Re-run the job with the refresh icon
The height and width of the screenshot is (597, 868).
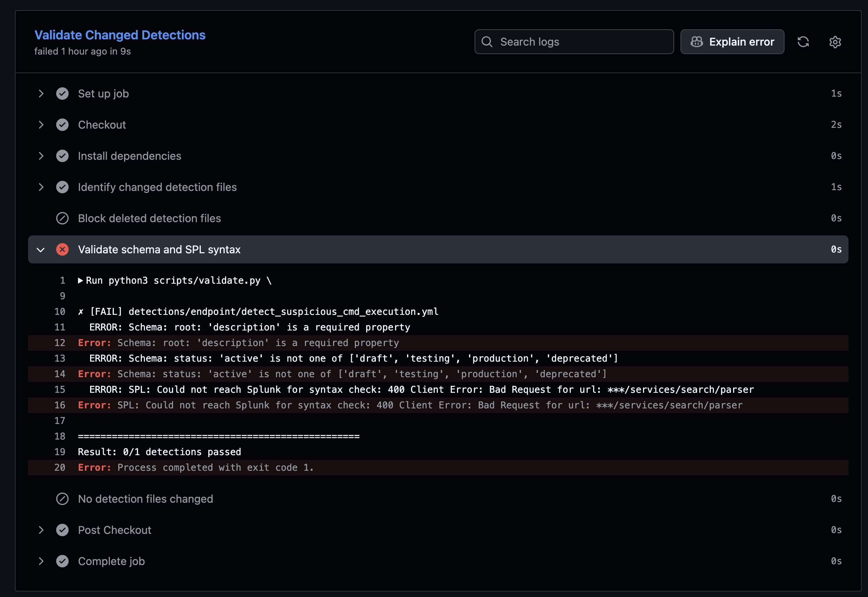click(803, 42)
